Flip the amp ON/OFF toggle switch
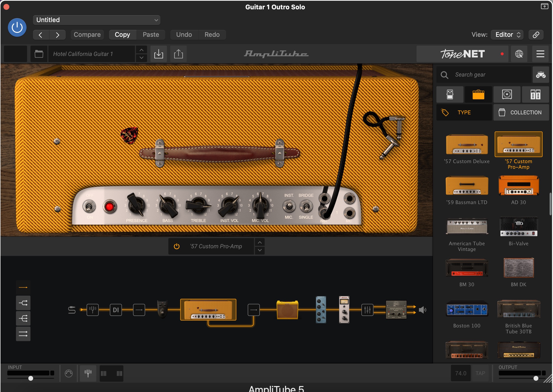Screen dimensions: 553x392 click(x=89, y=207)
